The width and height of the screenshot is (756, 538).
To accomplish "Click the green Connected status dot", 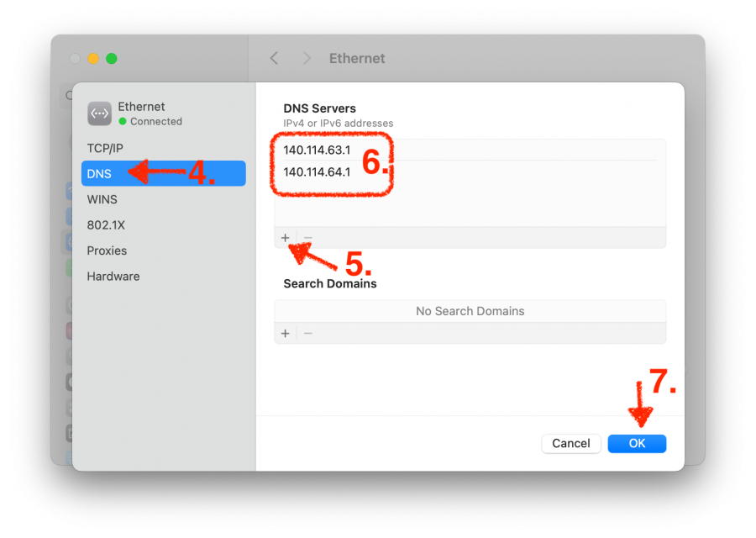I will [123, 122].
